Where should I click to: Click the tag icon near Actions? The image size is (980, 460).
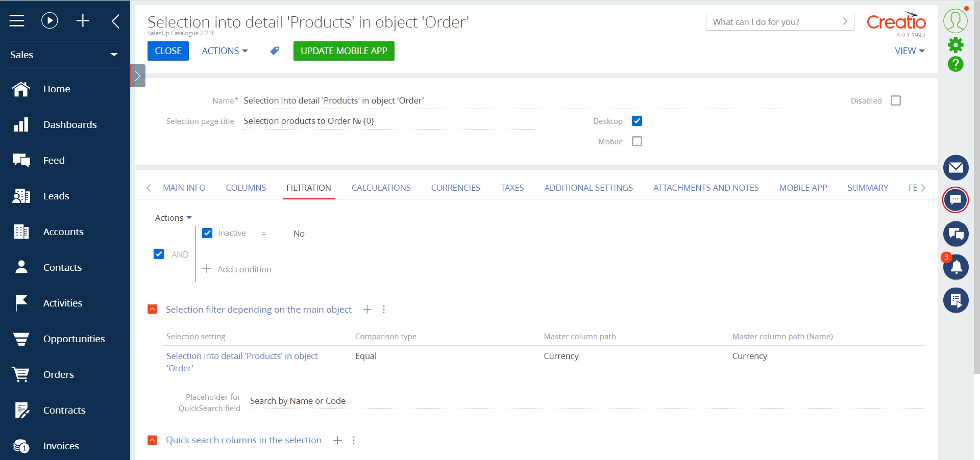[274, 50]
